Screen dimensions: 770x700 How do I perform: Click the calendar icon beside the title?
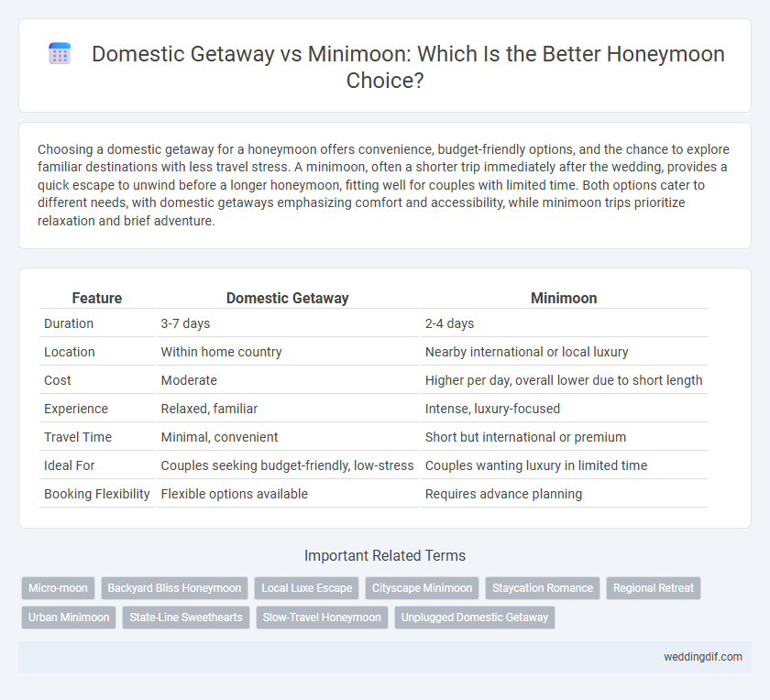(60, 53)
